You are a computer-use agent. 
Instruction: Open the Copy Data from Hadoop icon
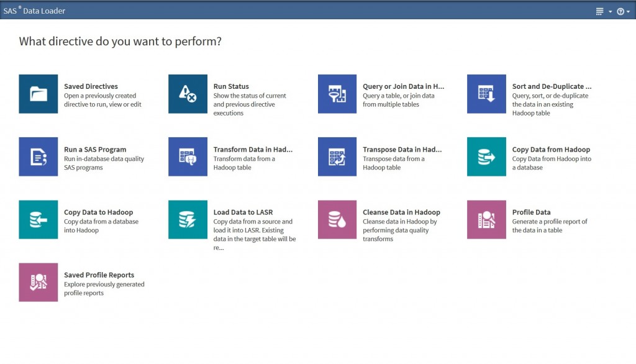[486, 157]
